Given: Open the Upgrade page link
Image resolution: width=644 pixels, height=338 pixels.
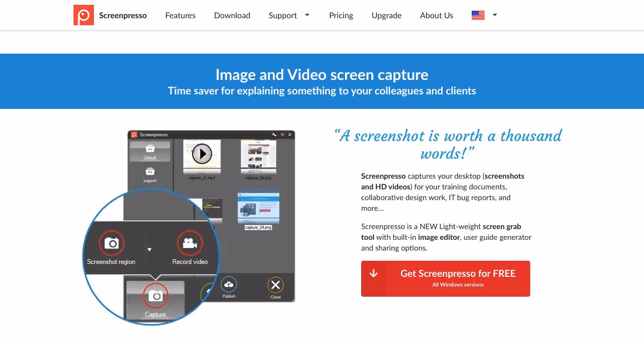Looking at the screenshot, I should pos(386,15).
